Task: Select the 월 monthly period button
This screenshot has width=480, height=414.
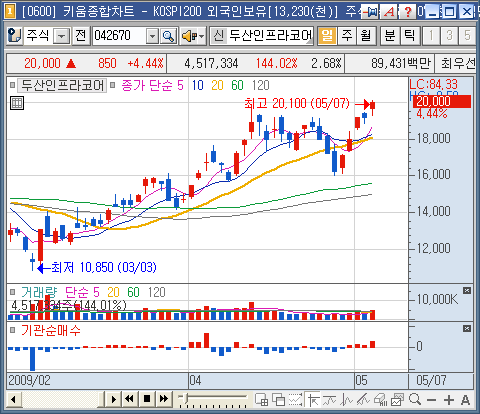Action: coord(366,35)
